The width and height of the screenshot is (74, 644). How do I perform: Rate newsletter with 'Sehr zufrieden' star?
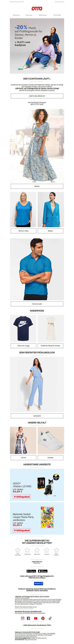(x=56, y=550)
